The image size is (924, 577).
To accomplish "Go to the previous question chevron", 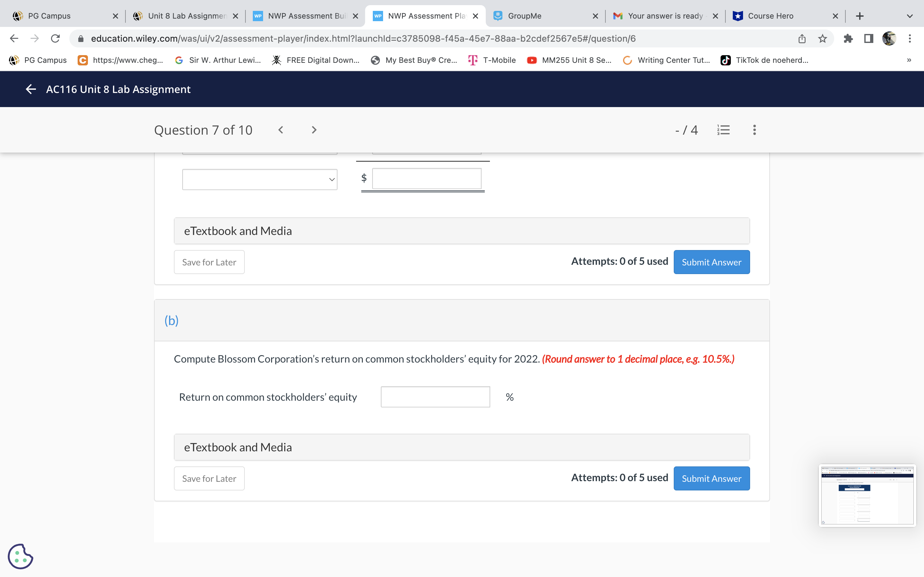I will (x=281, y=130).
